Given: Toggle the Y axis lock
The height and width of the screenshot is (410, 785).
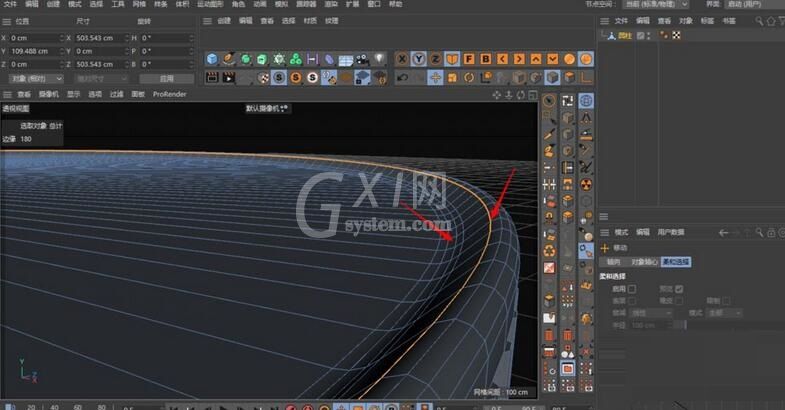Looking at the screenshot, I should [419, 59].
